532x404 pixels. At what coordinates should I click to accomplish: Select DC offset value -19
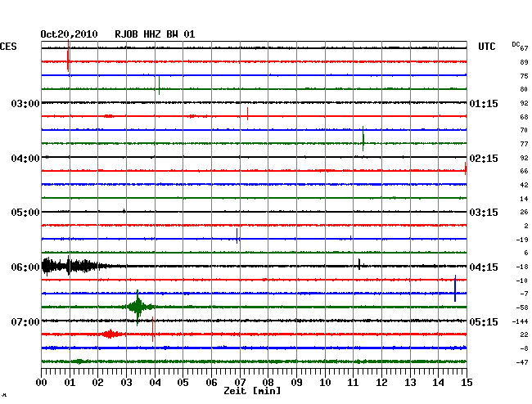[522, 240]
